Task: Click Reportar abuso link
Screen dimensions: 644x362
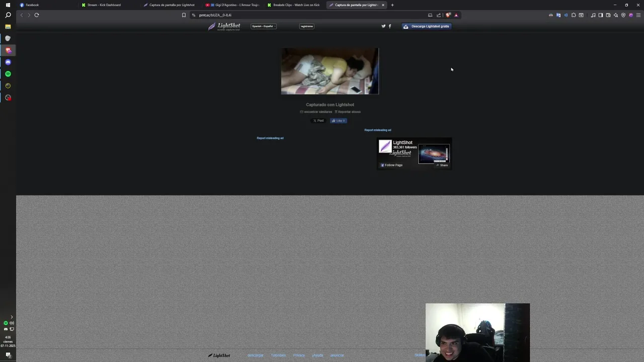Action: tap(348, 112)
